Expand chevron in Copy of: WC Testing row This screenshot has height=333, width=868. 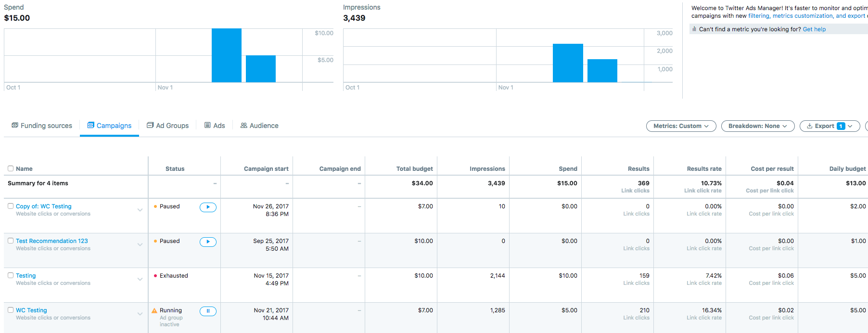click(140, 210)
